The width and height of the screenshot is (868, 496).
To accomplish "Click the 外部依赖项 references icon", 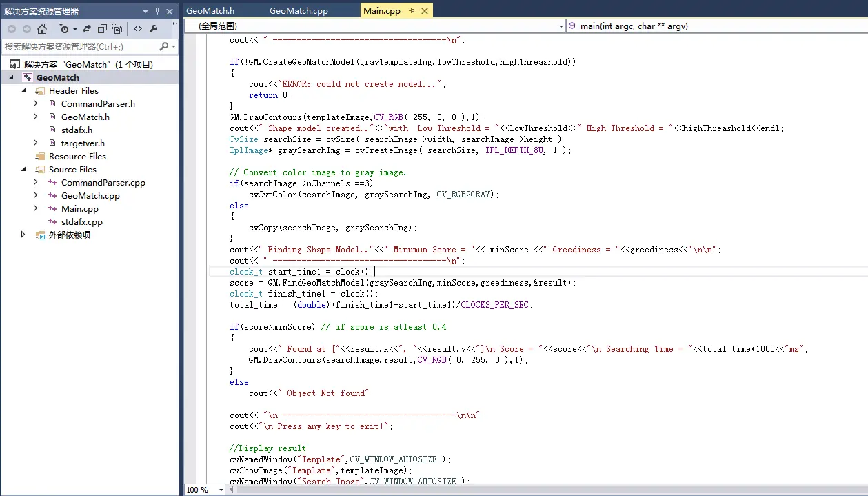I will (x=40, y=235).
